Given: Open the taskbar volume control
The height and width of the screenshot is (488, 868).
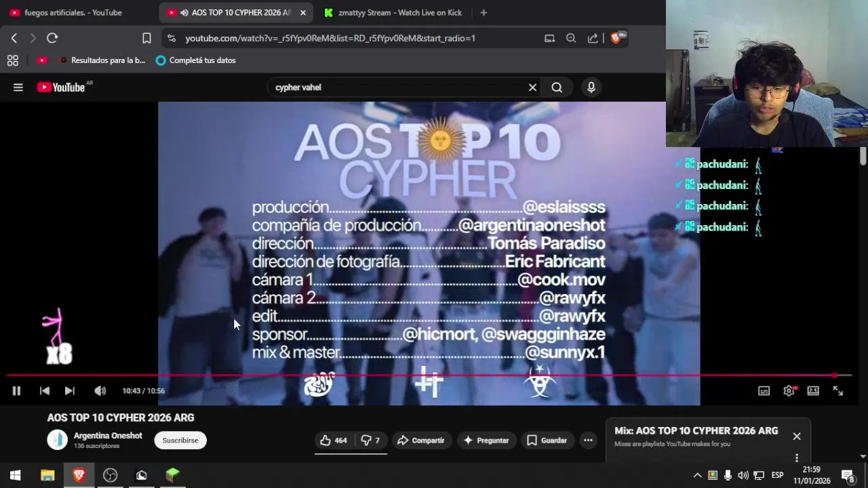Looking at the screenshot, I should tap(743, 475).
